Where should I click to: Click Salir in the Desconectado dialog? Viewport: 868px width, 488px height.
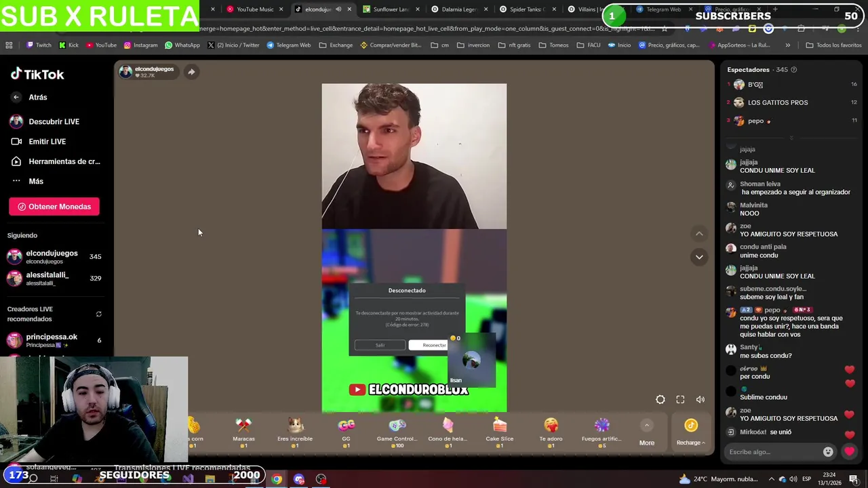click(380, 345)
